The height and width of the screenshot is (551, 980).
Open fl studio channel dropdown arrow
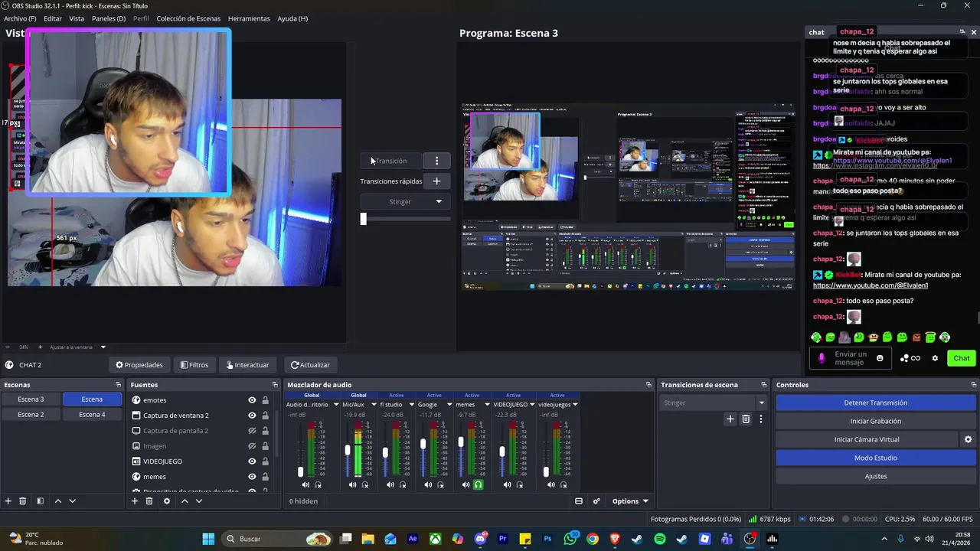(411, 405)
